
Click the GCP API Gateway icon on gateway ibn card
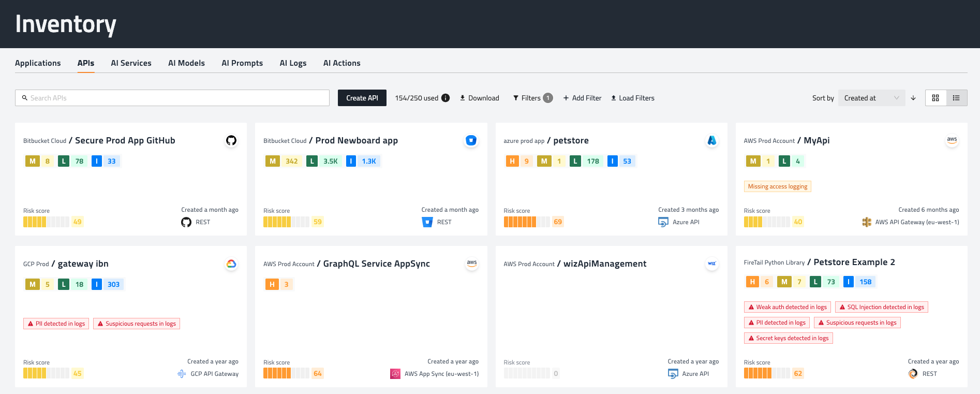coord(182,374)
